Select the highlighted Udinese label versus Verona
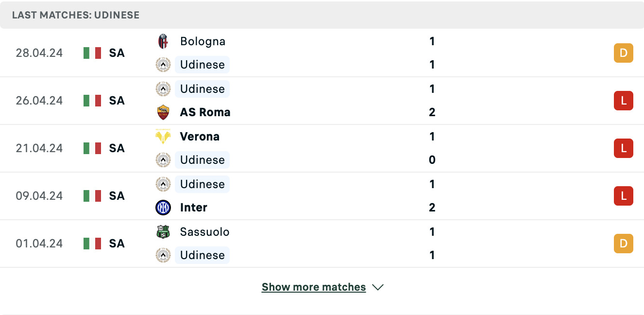This screenshot has width=644, height=315. tap(202, 160)
